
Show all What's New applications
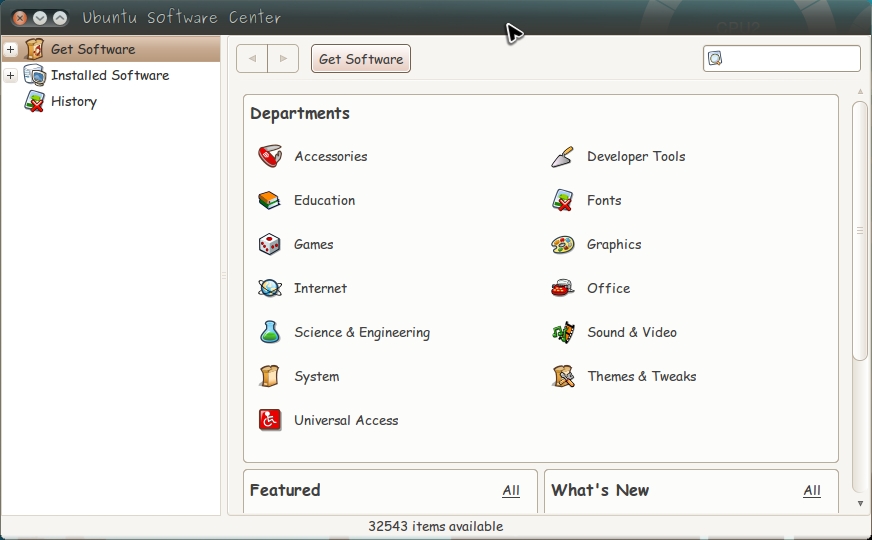[x=812, y=491]
